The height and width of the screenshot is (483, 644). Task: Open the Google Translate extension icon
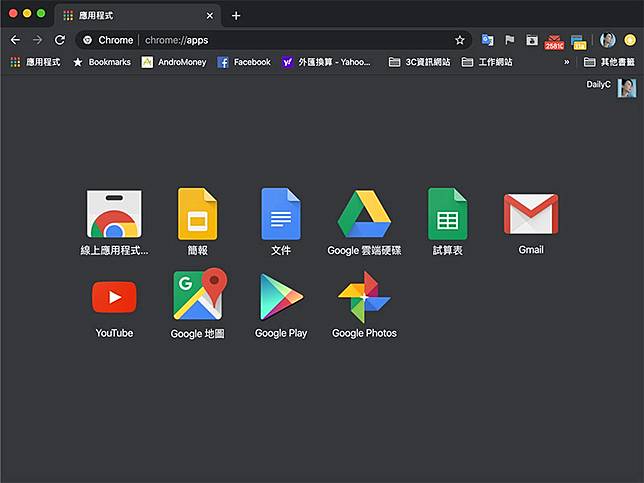tap(487, 40)
